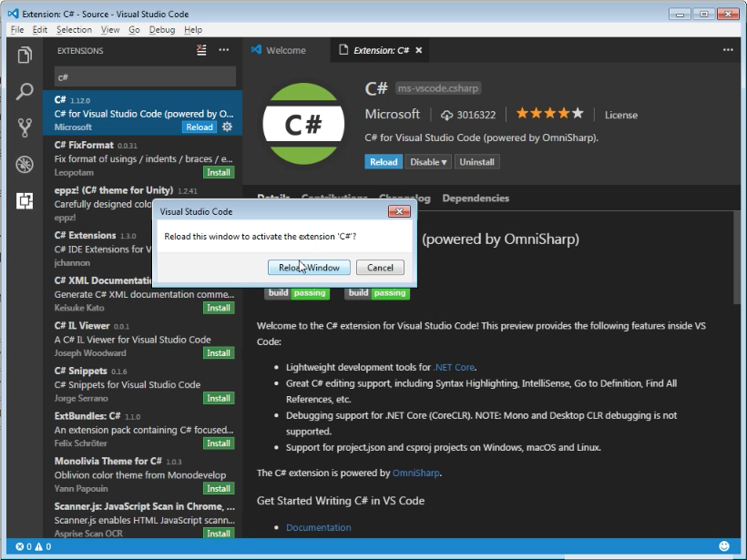Open the Go menu
The height and width of the screenshot is (560, 747).
tap(134, 29)
